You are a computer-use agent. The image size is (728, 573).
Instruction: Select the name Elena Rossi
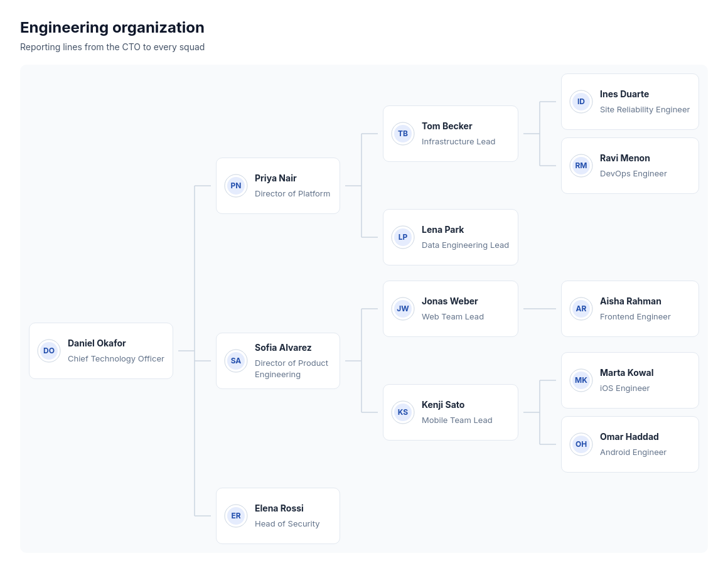tap(279, 508)
